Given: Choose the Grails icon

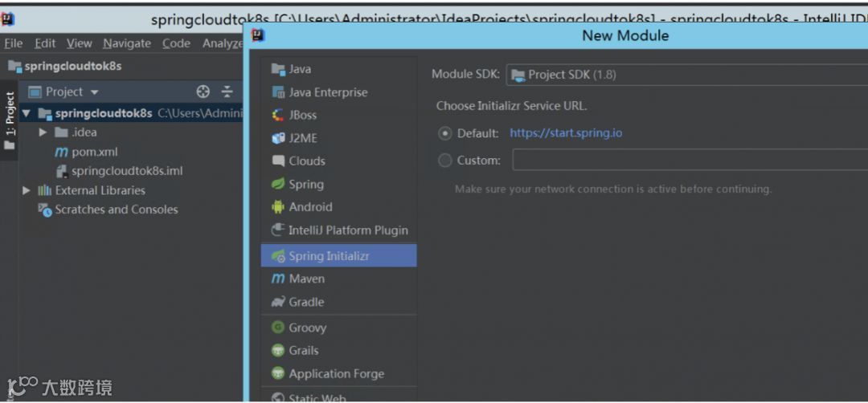Looking at the screenshot, I should [277, 351].
